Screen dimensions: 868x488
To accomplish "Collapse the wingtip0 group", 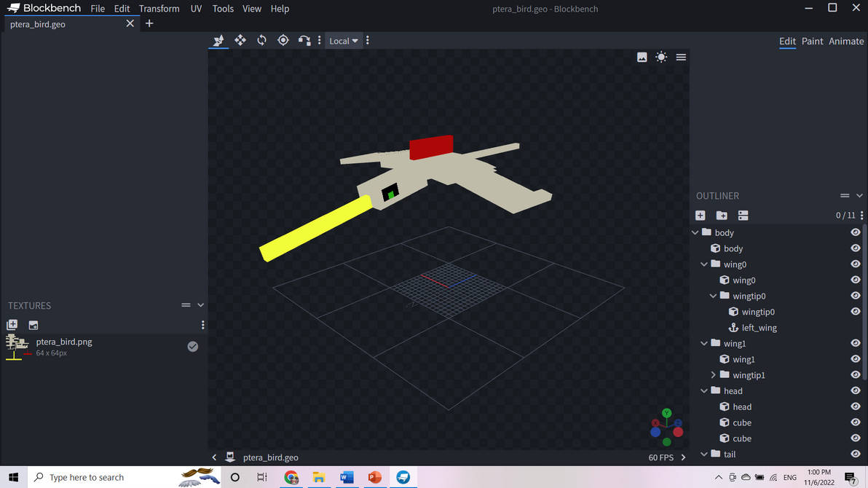I will click(713, 296).
